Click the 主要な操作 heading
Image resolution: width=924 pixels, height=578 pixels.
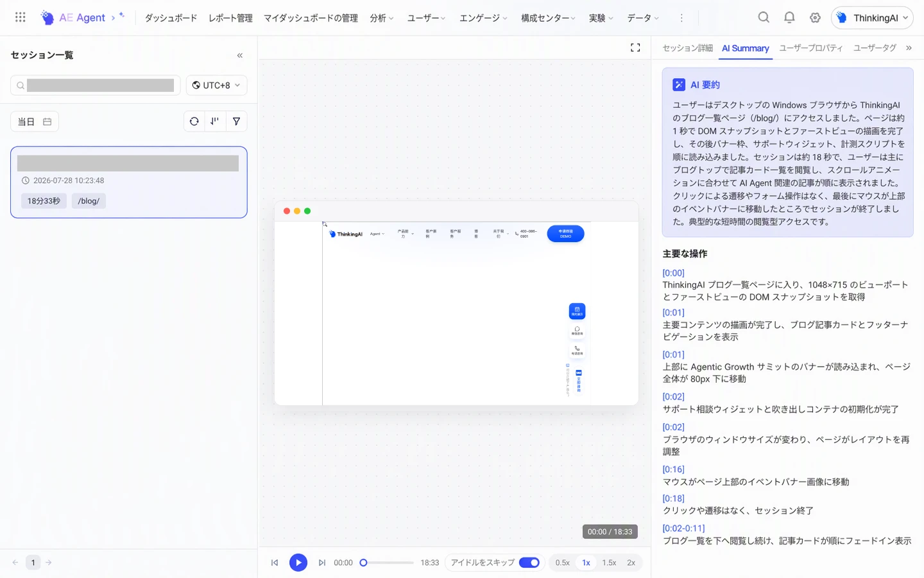(685, 254)
